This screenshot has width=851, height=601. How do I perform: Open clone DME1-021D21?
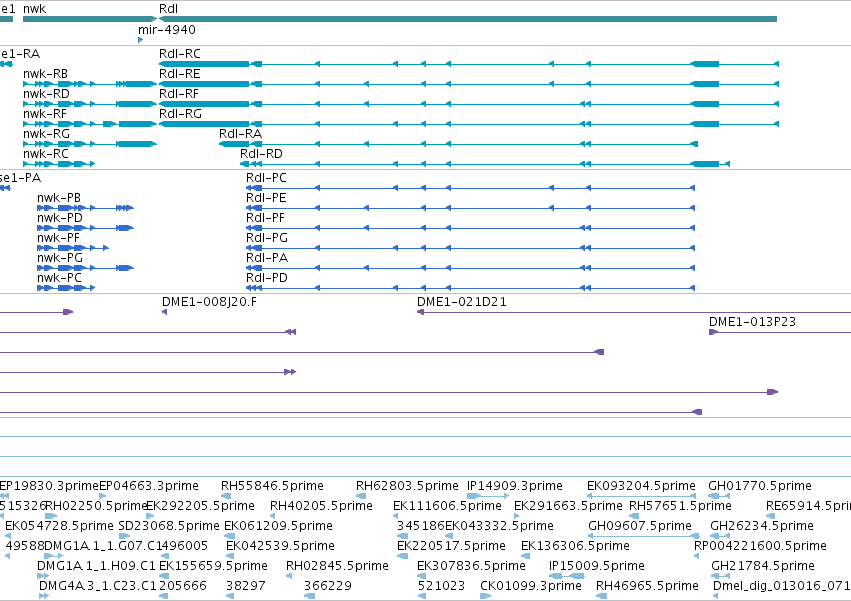point(461,302)
